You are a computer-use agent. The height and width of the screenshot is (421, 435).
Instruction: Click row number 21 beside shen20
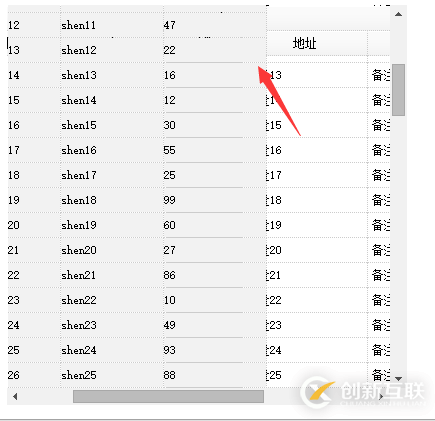coord(14,250)
